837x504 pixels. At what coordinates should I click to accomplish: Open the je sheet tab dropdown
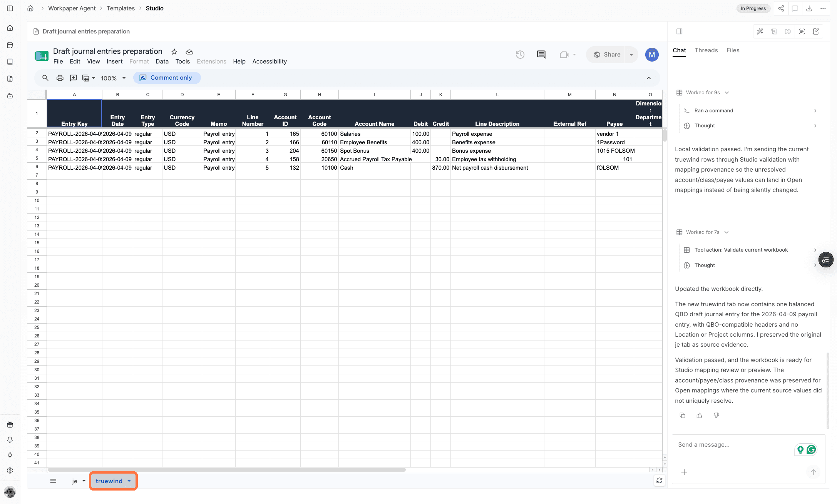(84, 481)
